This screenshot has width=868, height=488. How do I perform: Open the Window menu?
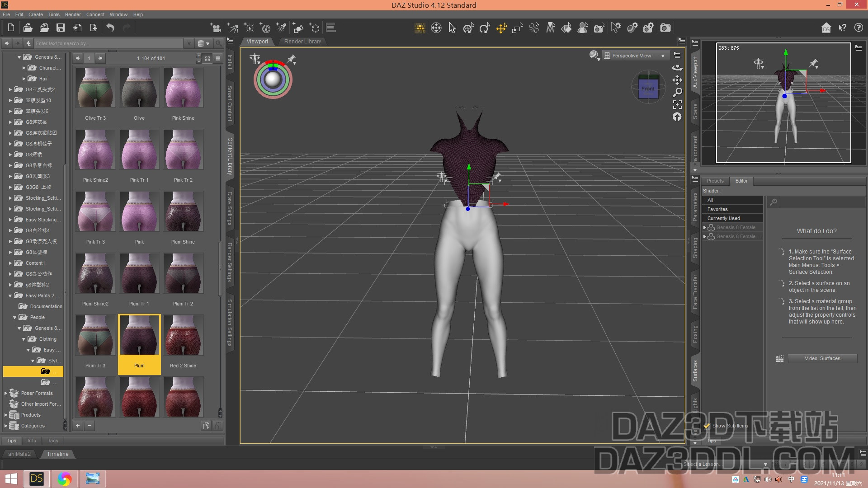(x=118, y=14)
